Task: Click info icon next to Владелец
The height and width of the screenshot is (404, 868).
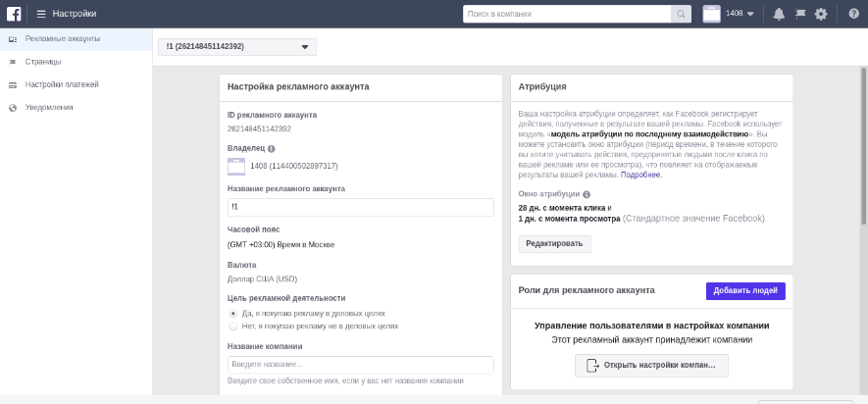Action: [272, 149]
